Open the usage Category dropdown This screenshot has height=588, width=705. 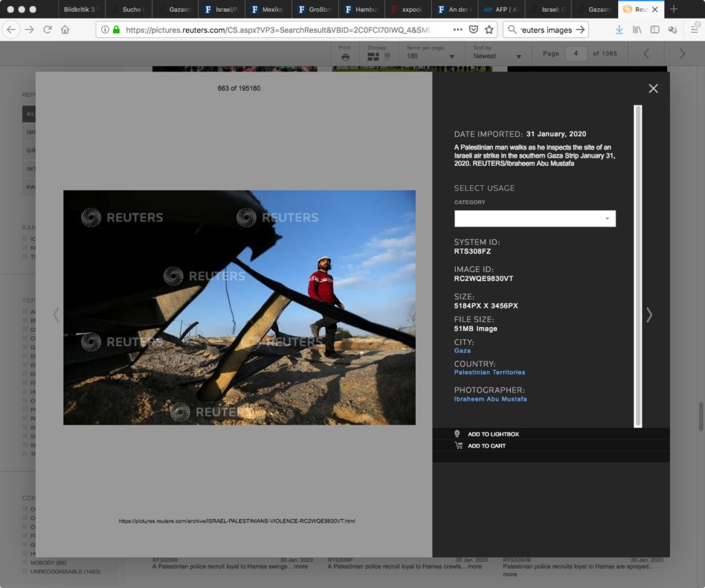click(x=534, y=218)
